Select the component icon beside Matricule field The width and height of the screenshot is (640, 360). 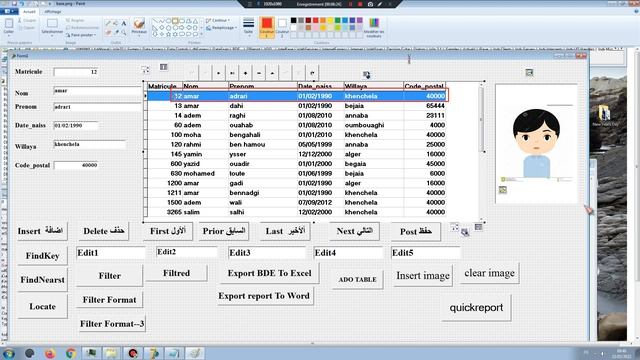145,70
